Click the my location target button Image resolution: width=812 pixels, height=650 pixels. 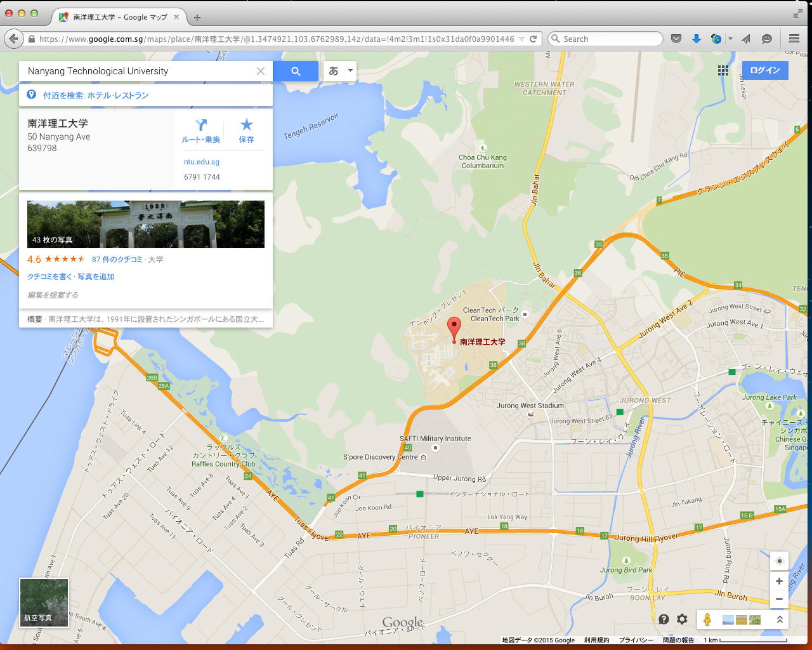tap(780, 561)
